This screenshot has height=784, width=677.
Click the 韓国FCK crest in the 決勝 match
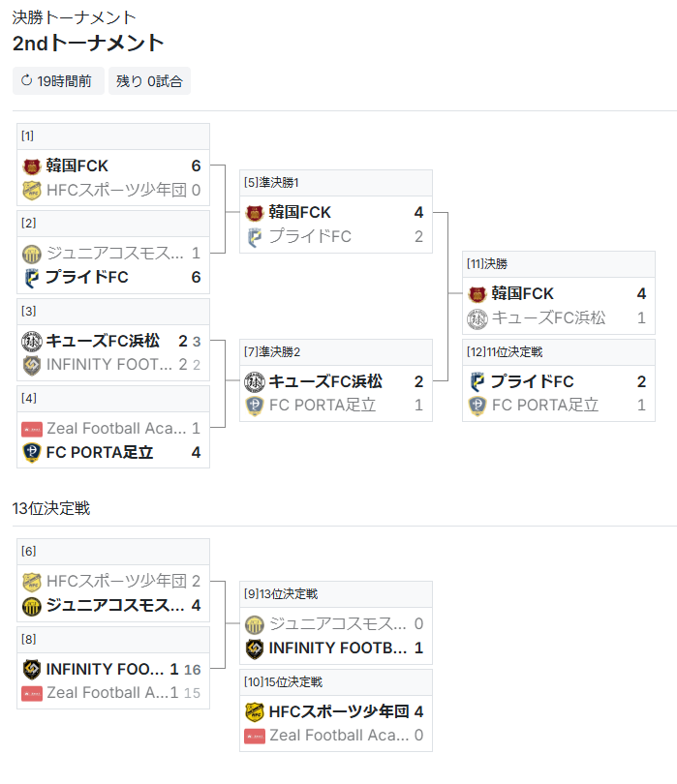[477, 294]
